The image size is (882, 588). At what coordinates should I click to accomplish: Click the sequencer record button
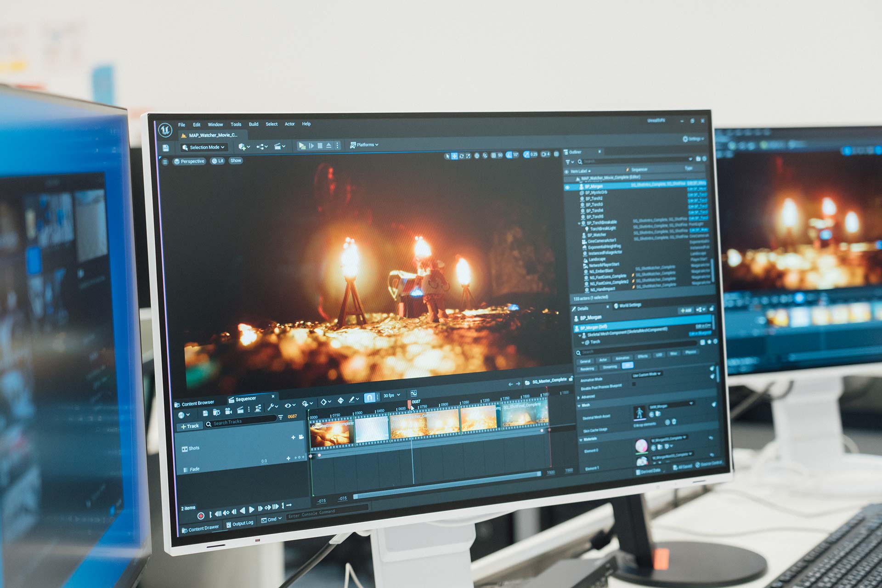(x=200, y=516)
